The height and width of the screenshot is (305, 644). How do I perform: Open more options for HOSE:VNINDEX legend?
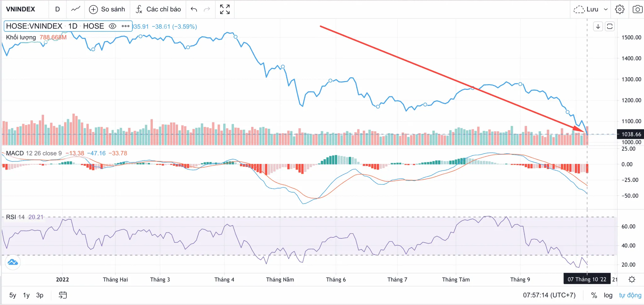[x=125, y=26]
